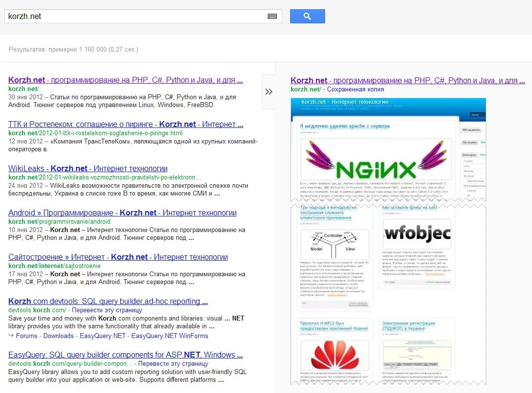Click URL 'korzh.net/programmirovanie/android'

[x=59, y=222]
